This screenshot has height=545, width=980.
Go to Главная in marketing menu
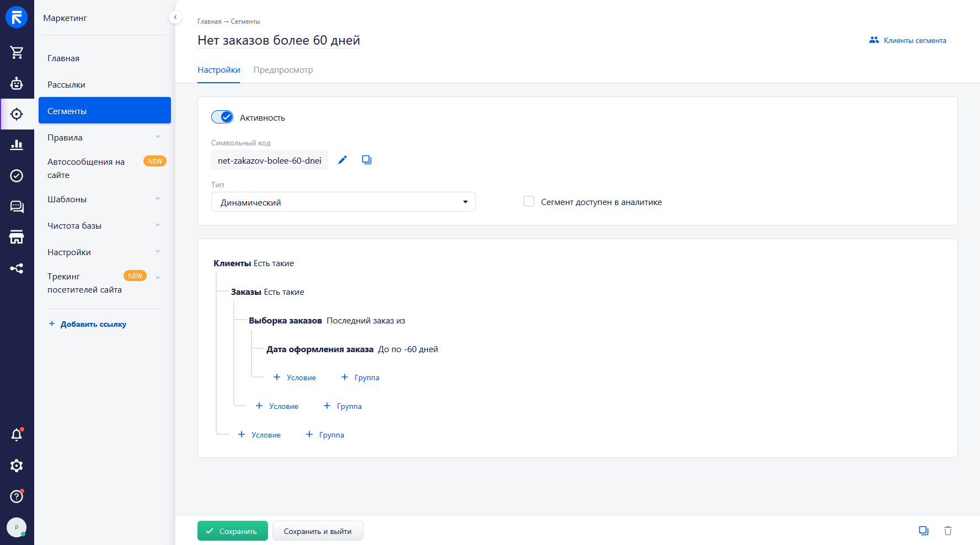pyautogui.click(x=104, y=58)
